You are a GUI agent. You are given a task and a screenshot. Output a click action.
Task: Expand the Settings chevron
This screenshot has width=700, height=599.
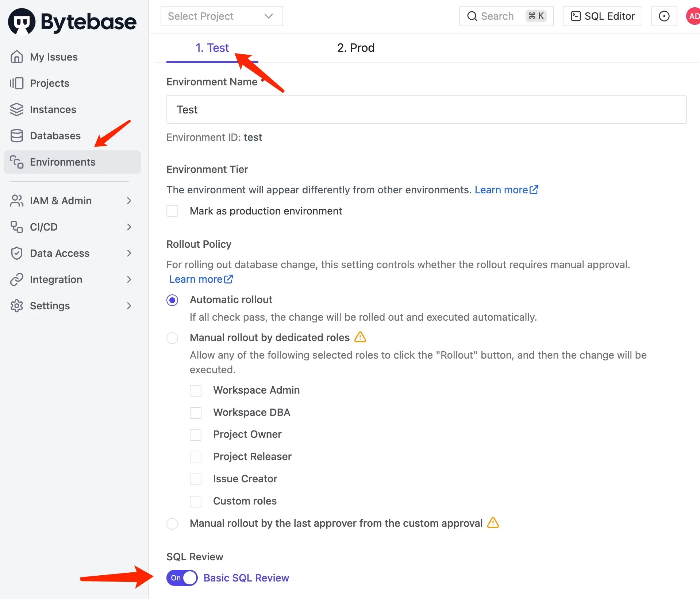coord(129,306)
